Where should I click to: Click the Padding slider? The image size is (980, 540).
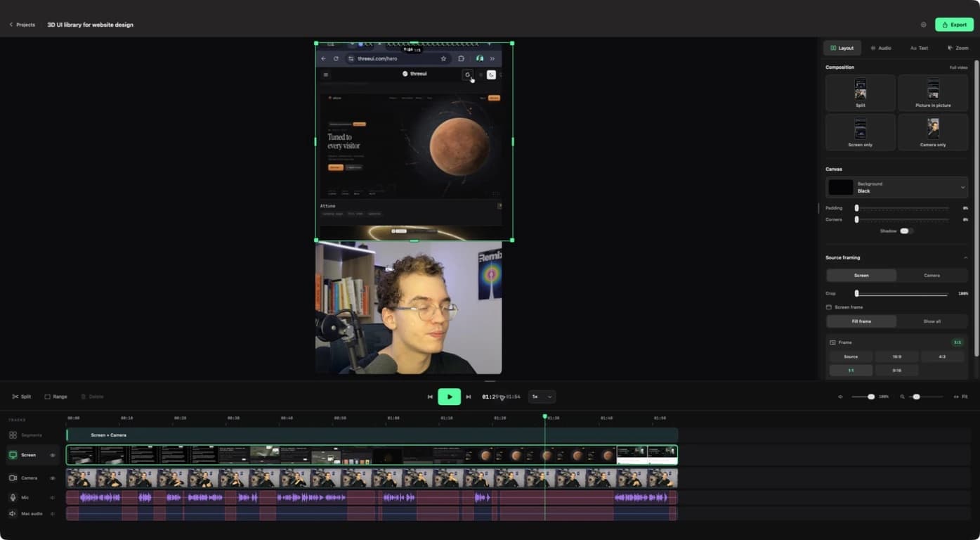902,208
